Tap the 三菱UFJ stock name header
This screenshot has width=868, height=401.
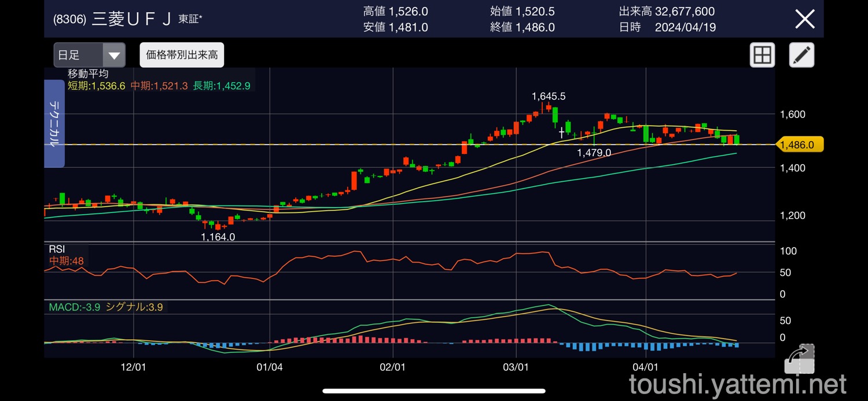click(x=131, y=19)
